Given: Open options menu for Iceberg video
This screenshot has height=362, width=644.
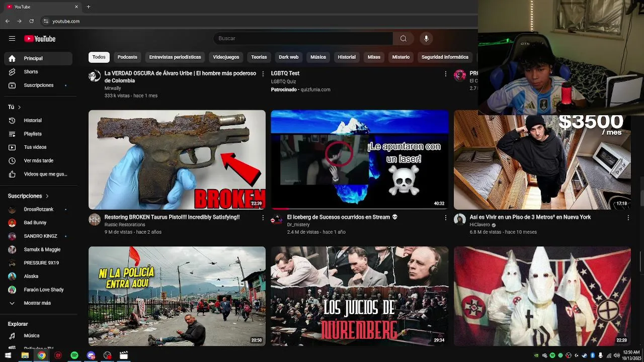Looking at the screenshot, I should [445, 218].
